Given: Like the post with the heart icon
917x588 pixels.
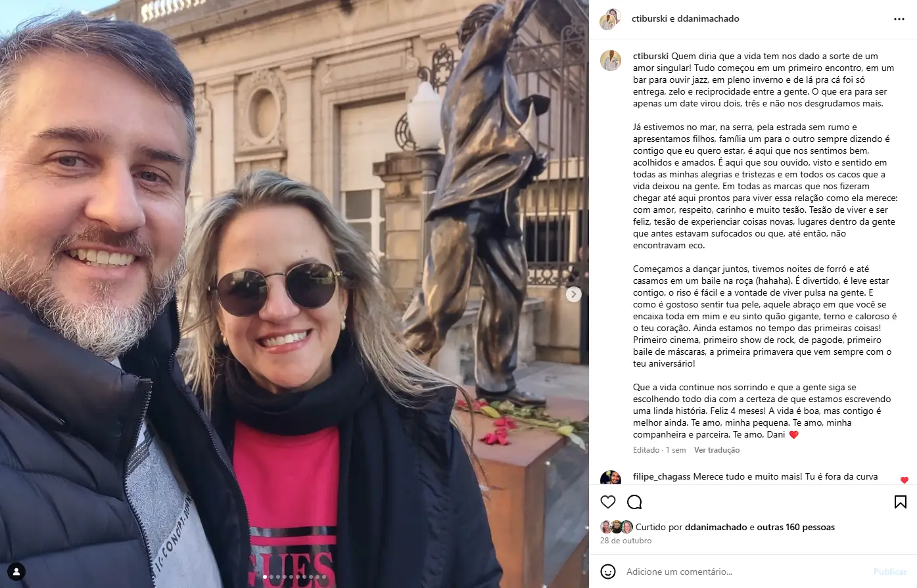Looking at the screenshot, I should point(608,502).
